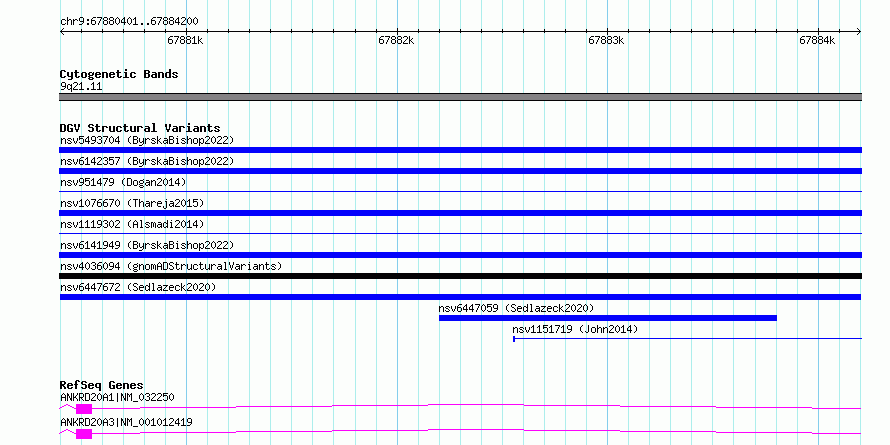
Task: Click the thin blue line under nsv951479
Action: coord(460,192)
